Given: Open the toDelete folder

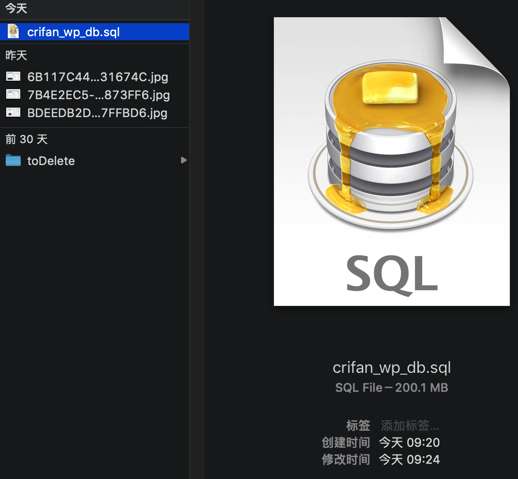Looking at the screenshot, I should 95,161.
